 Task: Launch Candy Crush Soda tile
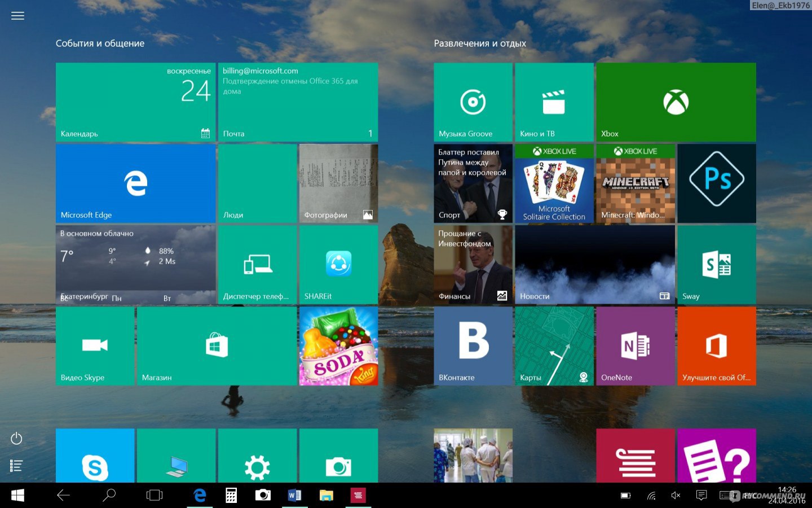[x=338, y=345]
